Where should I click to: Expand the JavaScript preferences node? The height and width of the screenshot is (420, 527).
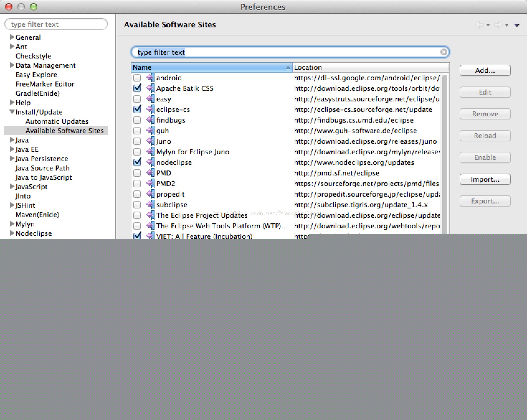[12, 186]
